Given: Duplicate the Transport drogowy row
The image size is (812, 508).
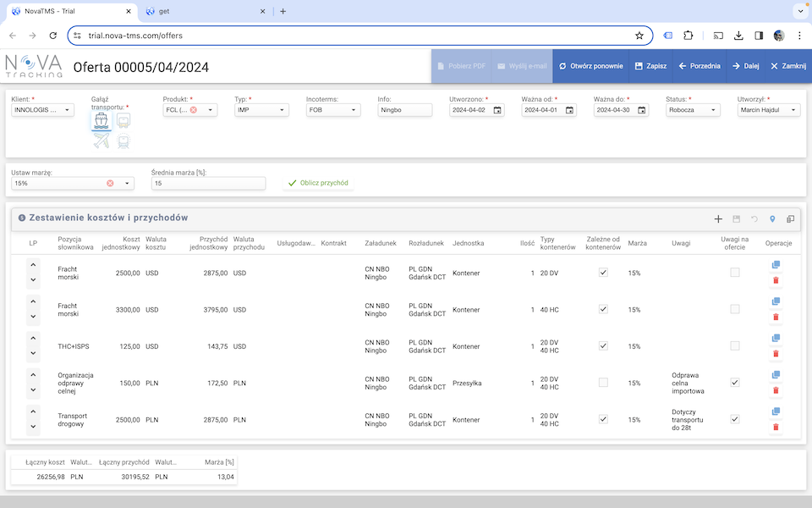Looking at the screenshot, I should point(776,411).
